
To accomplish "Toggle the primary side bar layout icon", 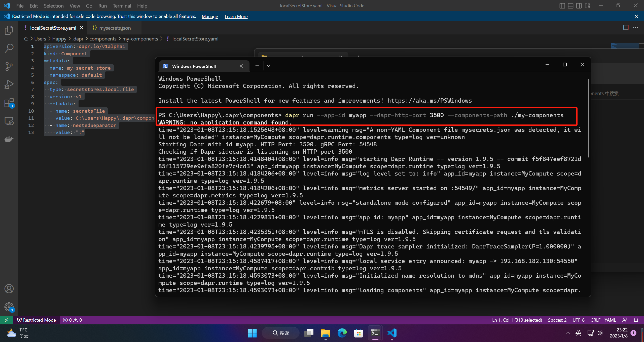I will pyautogui.click(x=562, y=6).
